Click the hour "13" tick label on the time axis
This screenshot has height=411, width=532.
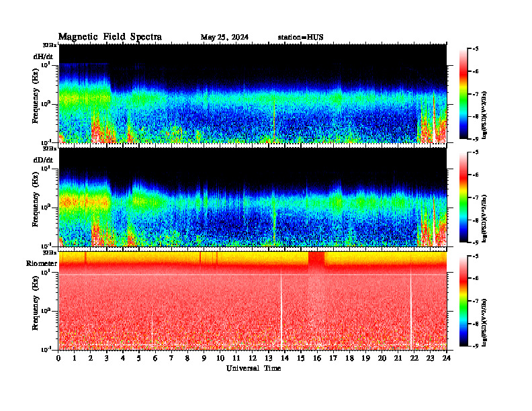pos(269,358)
